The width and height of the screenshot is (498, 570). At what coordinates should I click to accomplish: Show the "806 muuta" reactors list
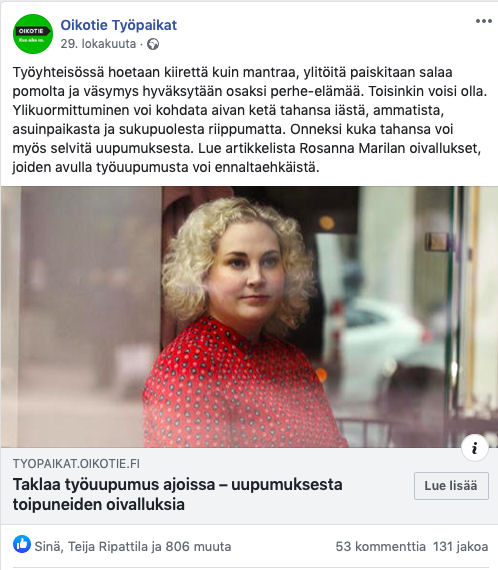click(x=198, y=546)
